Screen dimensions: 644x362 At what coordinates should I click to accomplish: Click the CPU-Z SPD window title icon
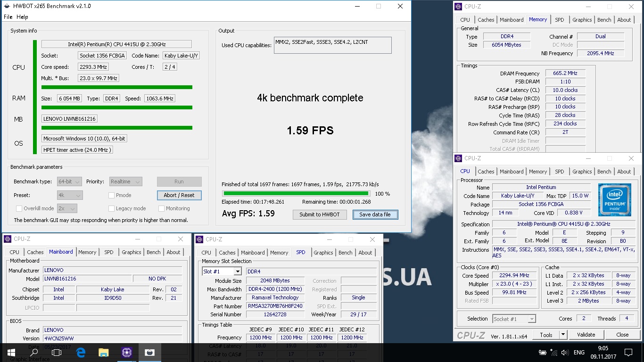tap(200, 239)
